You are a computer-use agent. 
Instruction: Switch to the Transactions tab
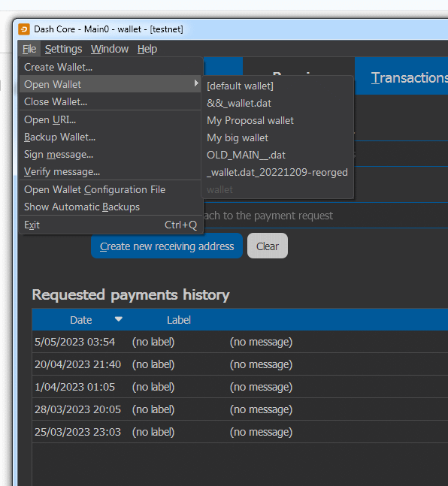pos(401,77)
